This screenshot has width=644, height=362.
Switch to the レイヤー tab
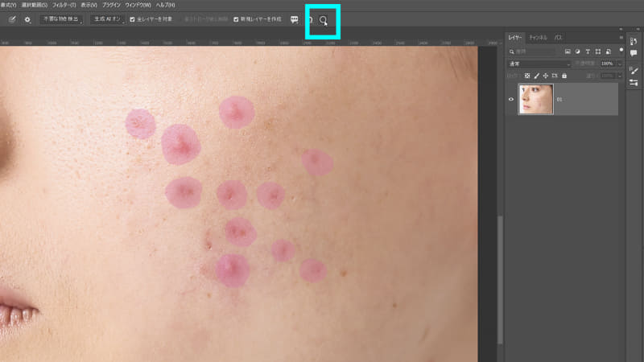(x=515, y=38)
